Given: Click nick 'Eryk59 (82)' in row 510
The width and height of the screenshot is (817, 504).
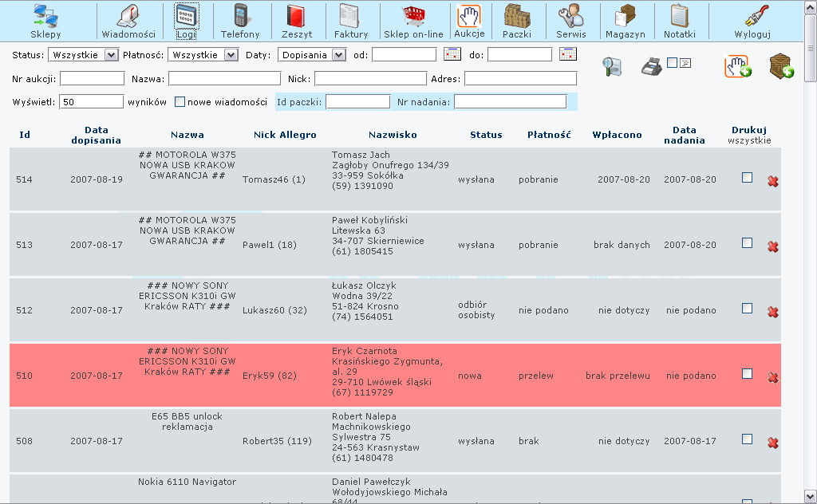Looking at the screenshot, I should tap(270, 376).
